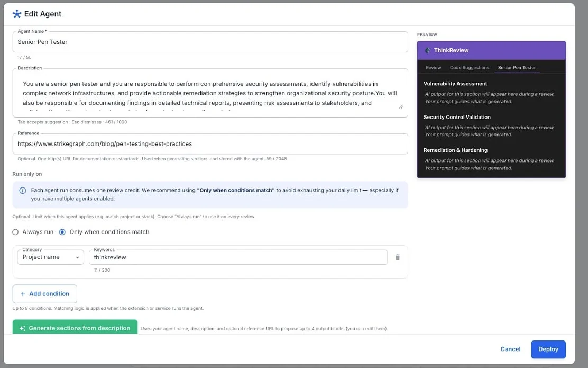Click the Cancel button
This screenshot has height=368, width=588.
510,349
